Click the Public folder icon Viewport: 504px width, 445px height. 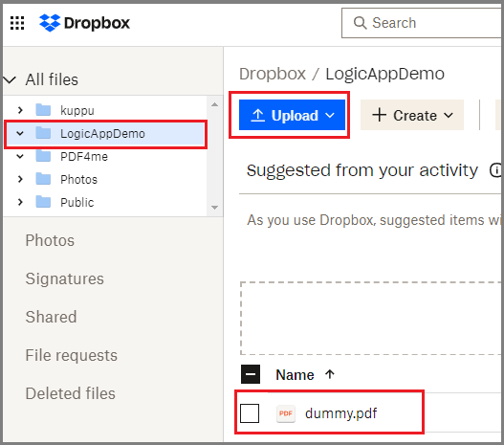click(x=43, y=202)
